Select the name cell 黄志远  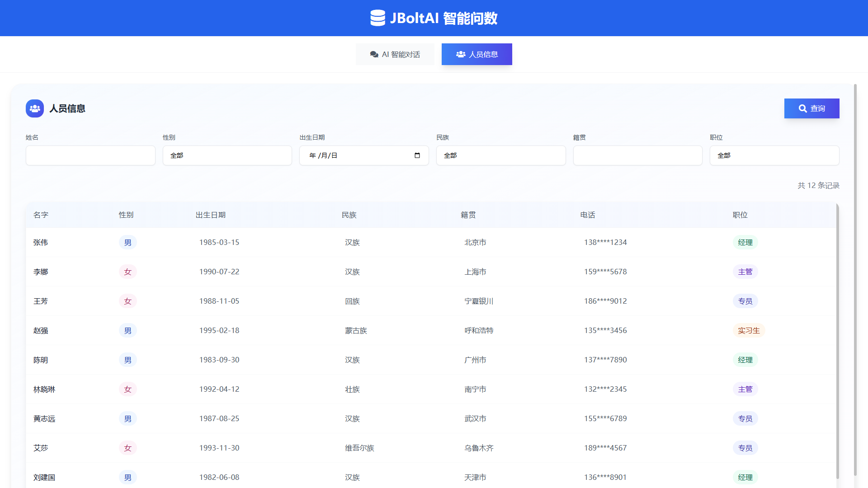[x=44, y=419]
